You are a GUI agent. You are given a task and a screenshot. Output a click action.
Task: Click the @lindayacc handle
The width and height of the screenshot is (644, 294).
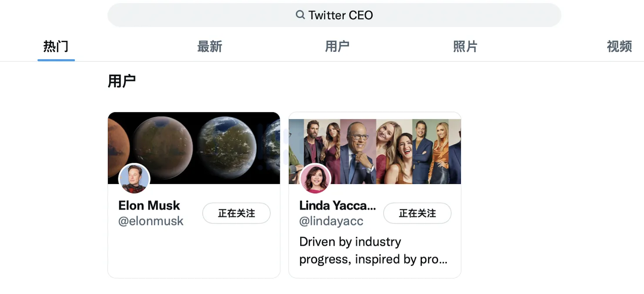point(331,221)
